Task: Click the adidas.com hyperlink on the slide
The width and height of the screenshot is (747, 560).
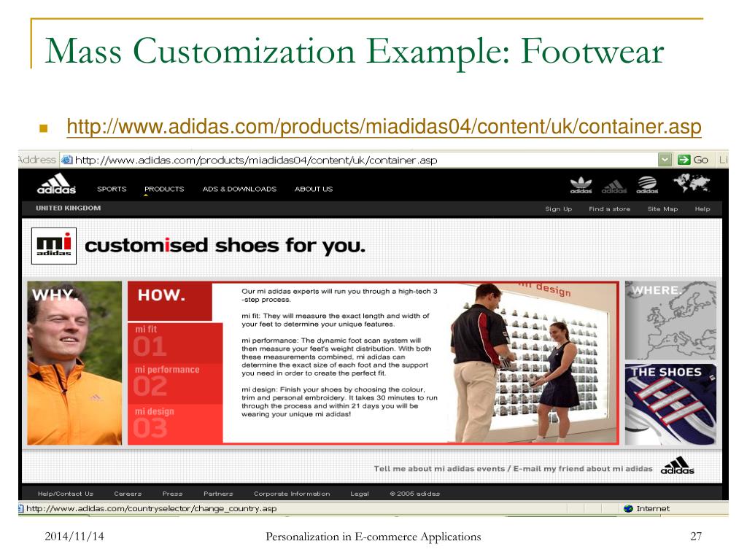Action: click(x=384, y=127)
